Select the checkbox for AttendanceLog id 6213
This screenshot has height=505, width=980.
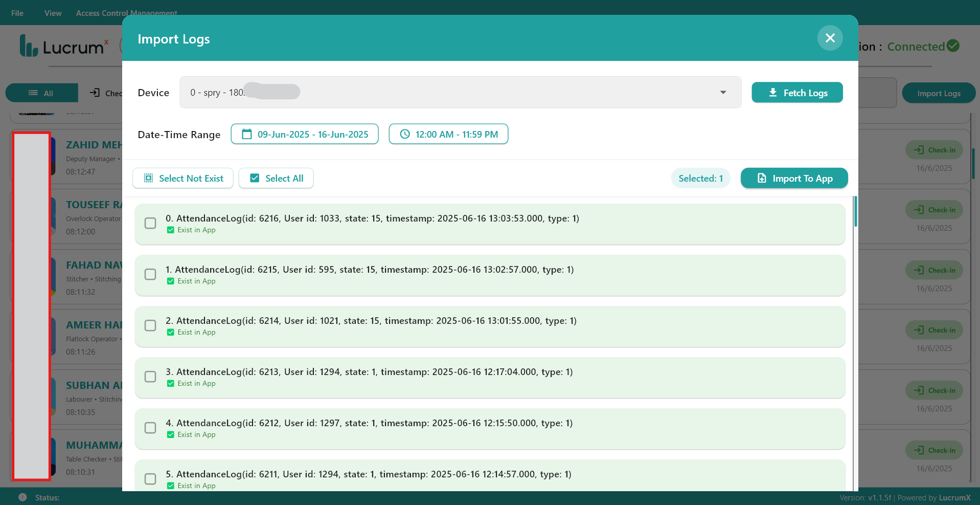click(x=150, y=377)
